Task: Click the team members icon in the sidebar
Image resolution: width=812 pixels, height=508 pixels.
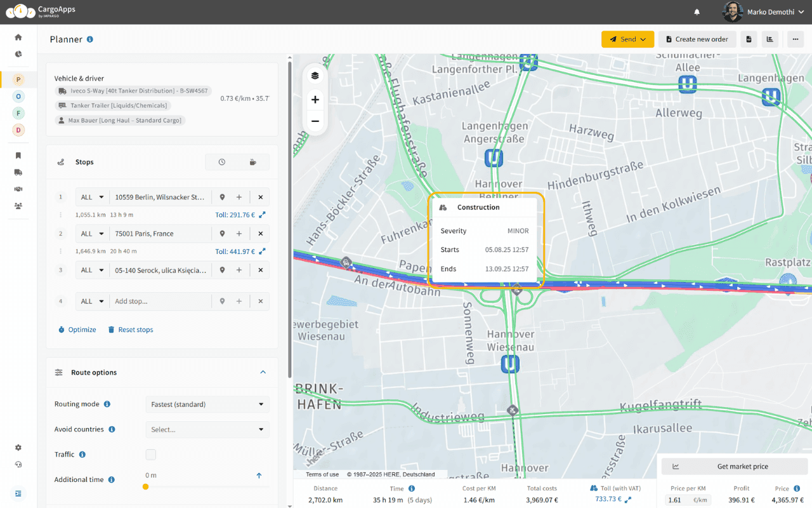Action: click(18, 206)
